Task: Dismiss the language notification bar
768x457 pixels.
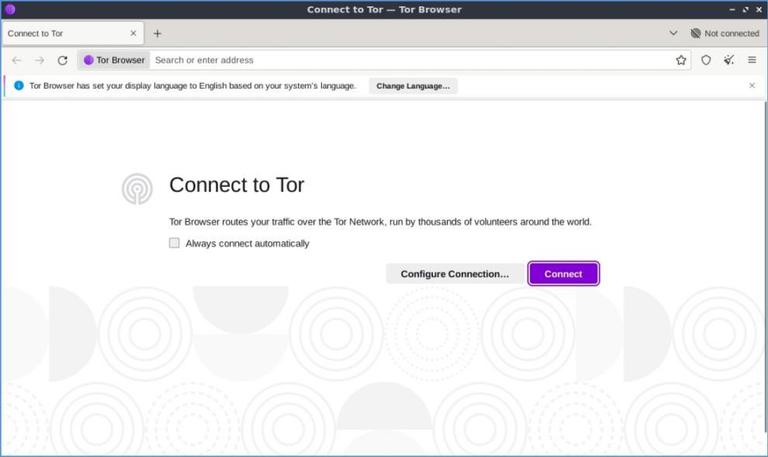Action: point(752,85)
